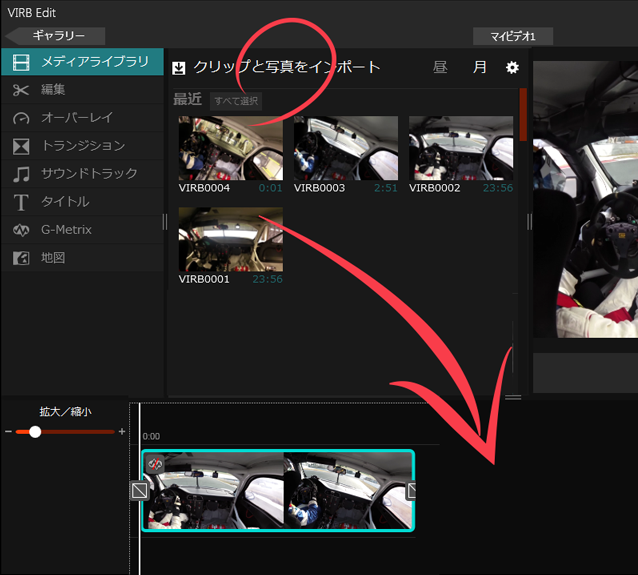This screenshot has width=638, height=575.
Task: Select the gauge オーバーレイ icon
Action: coord(21,118)
